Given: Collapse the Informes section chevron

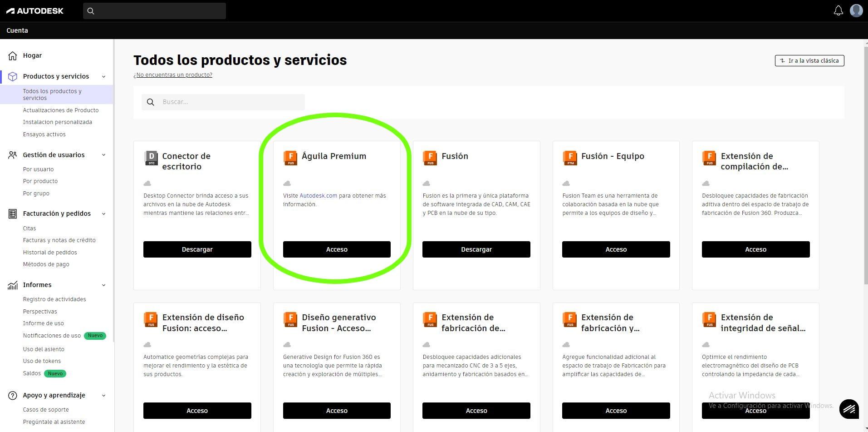Looking at the screenshot, I should coord(103,285).
